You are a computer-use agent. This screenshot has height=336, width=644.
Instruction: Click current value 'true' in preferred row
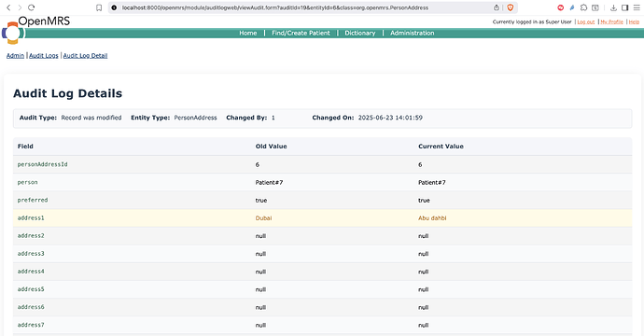click(424, 201)
